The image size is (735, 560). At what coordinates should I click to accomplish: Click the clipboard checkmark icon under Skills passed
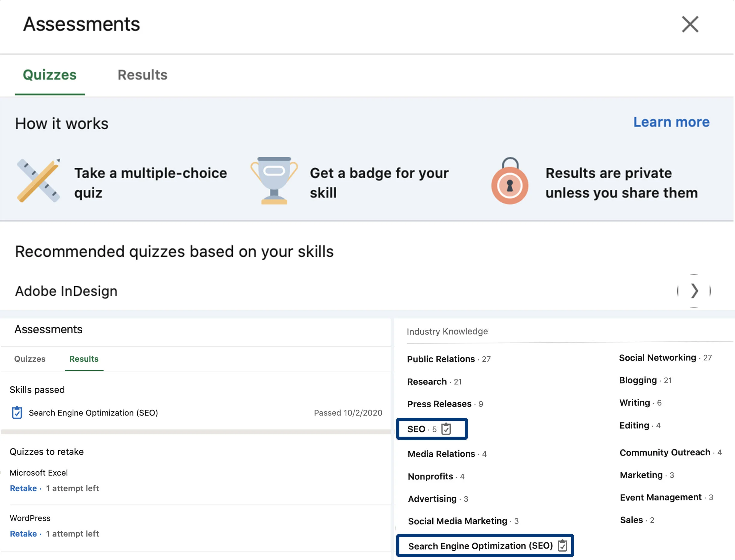[17, 412]
